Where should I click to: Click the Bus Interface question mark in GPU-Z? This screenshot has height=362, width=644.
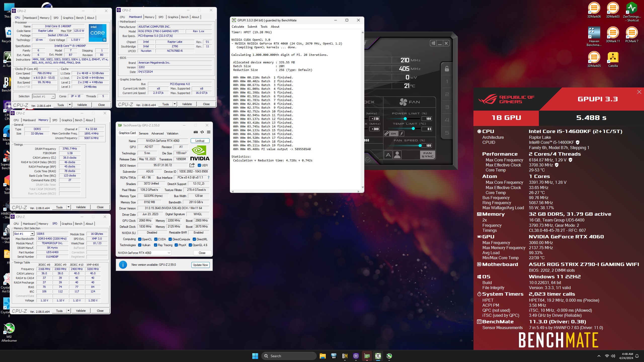tap(208, 177)
